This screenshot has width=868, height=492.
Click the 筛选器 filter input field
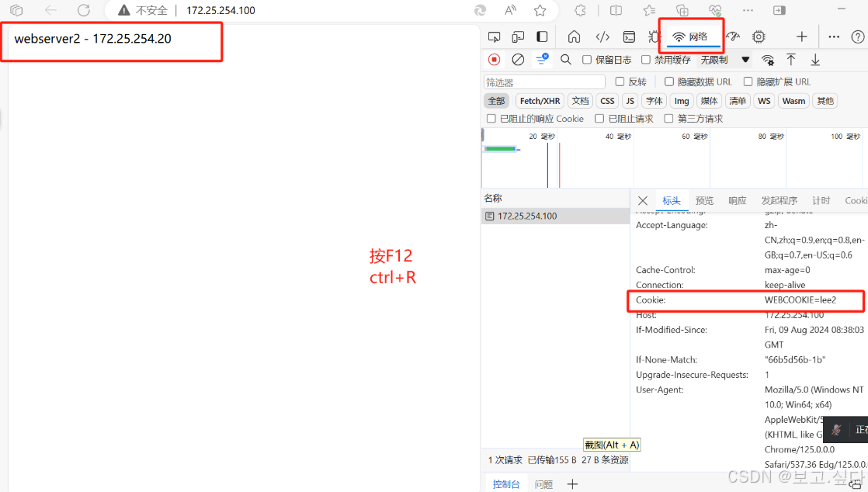(544, 82)
